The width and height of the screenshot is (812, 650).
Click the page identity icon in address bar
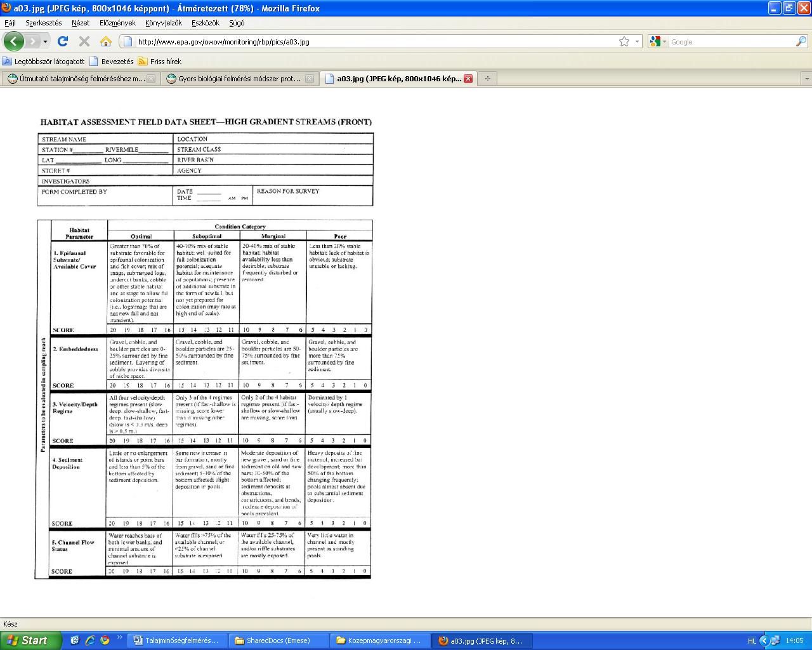click(x=128, y=42)
